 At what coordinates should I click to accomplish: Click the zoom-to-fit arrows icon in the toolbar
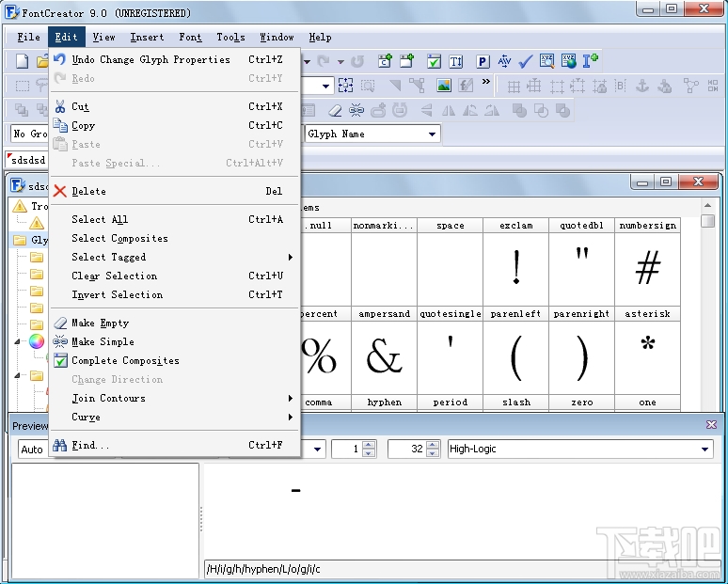[x=345, y=86]
